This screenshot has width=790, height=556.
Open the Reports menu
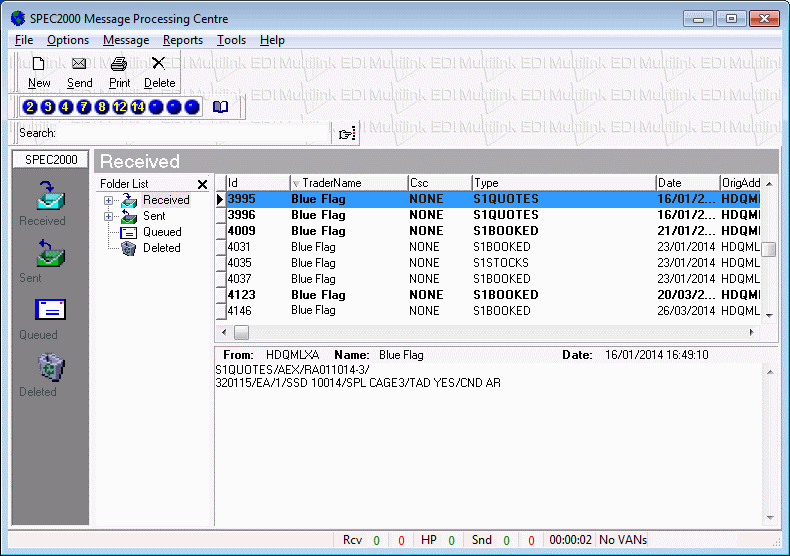(x=183, y=40)
